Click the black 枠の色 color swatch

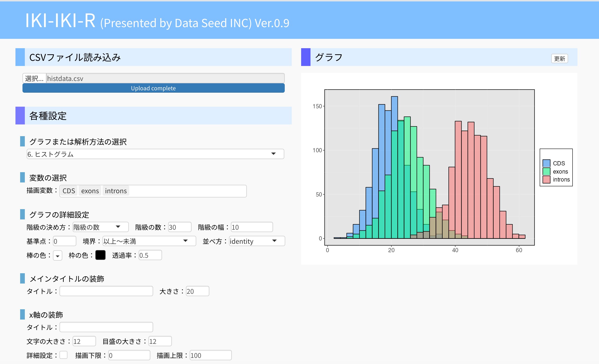coord(100,255)
